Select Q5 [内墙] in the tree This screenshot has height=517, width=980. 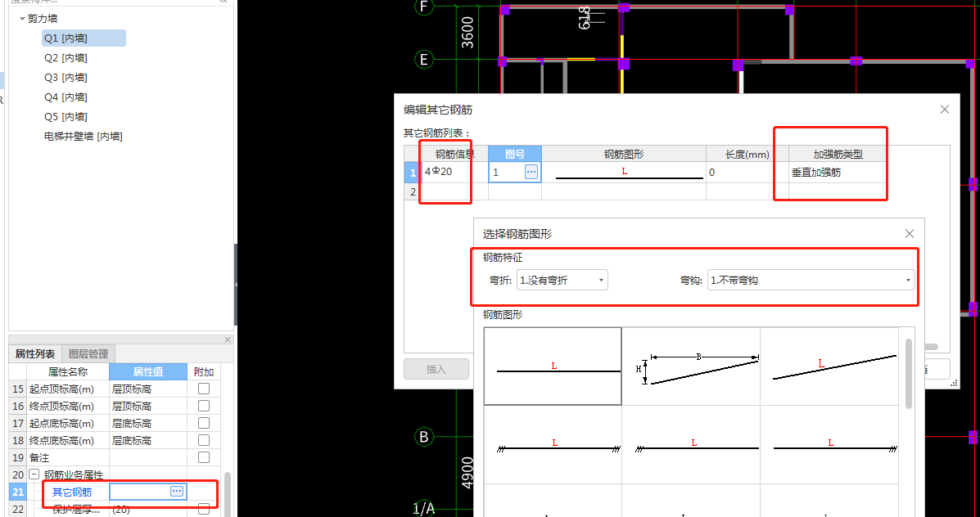65,117
